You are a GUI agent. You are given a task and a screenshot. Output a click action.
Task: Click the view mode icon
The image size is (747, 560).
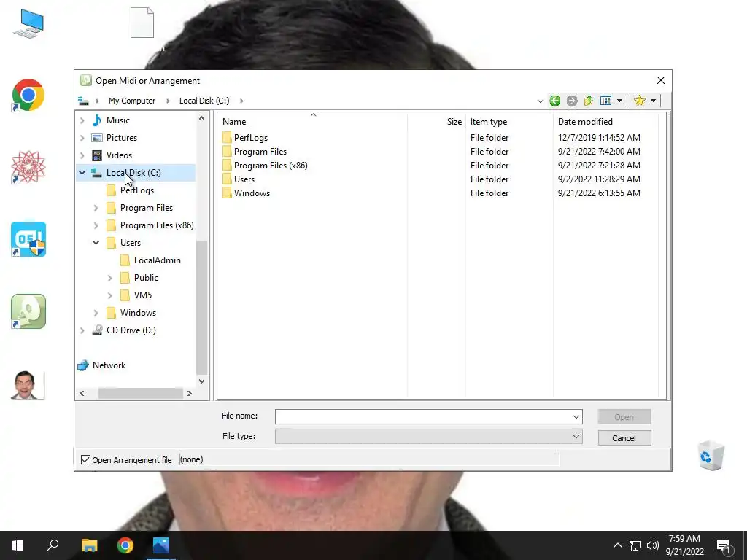tap(606, 101)
